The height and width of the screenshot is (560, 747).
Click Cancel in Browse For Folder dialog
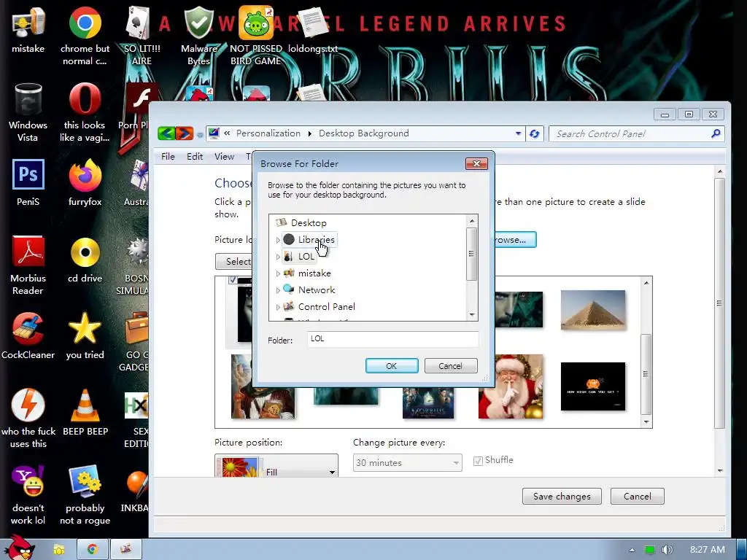pos(451,366)
